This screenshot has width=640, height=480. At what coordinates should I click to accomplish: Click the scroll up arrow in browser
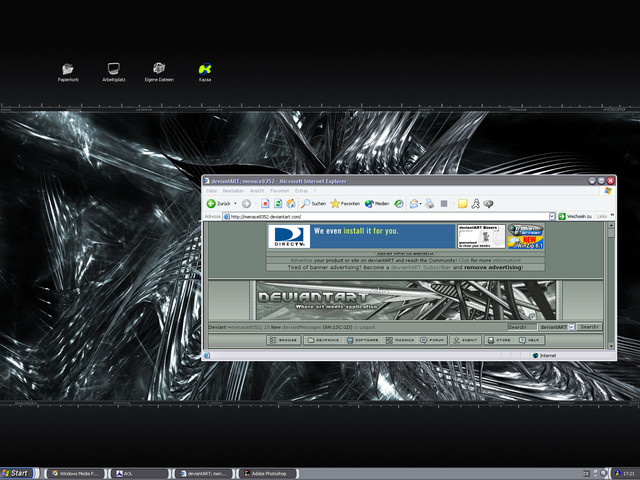(x=611, y=225)
